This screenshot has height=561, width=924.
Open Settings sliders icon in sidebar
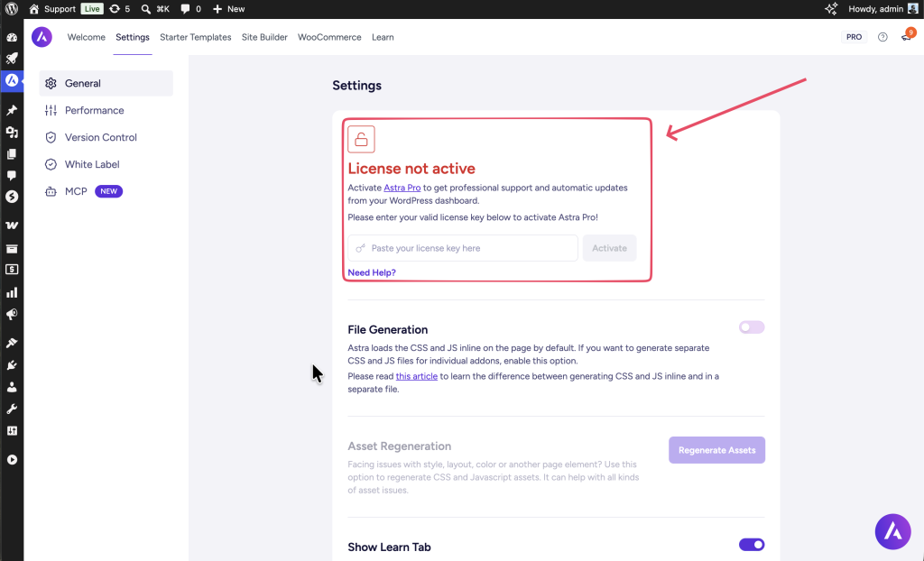[x=12, y=431]
